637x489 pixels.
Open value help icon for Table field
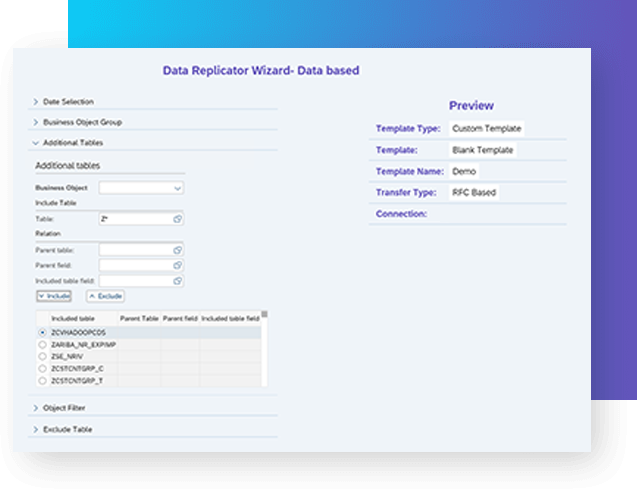(178, 219)
